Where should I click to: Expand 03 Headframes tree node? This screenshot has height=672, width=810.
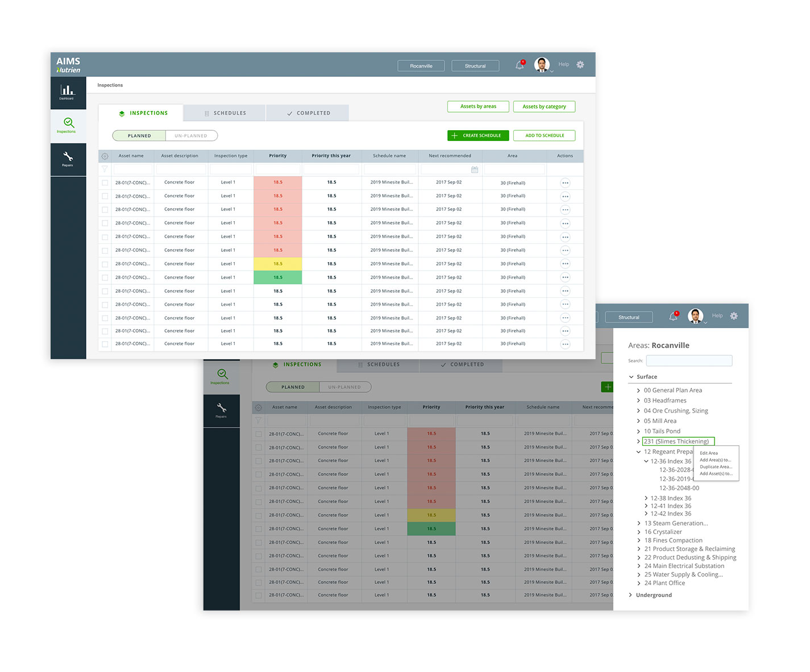coord(638,401)
